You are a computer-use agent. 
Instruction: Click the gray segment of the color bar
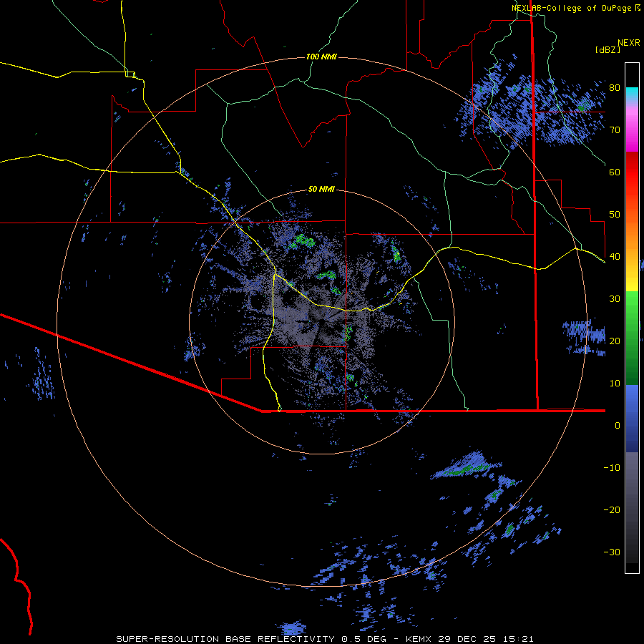click(632, 507)
